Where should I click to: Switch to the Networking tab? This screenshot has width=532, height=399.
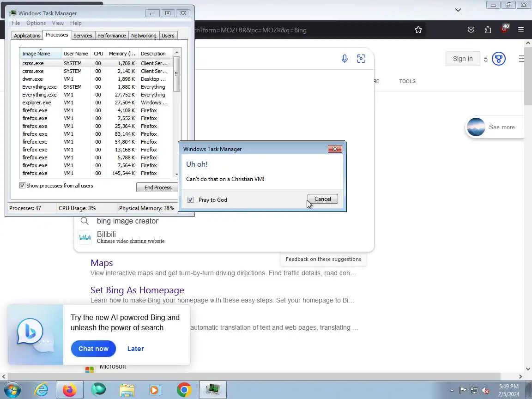click(144, 36)
